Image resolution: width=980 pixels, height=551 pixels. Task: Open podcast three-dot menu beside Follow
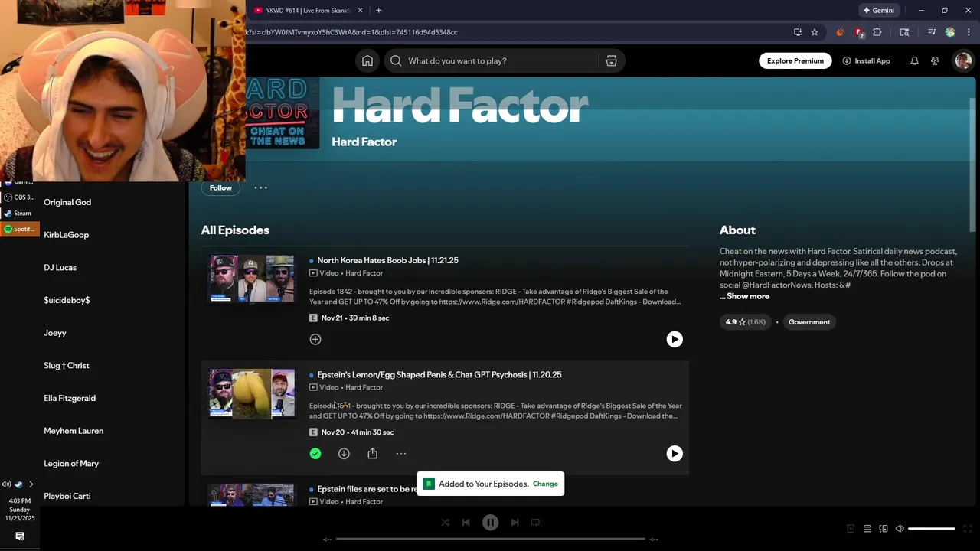coord(260,187)
